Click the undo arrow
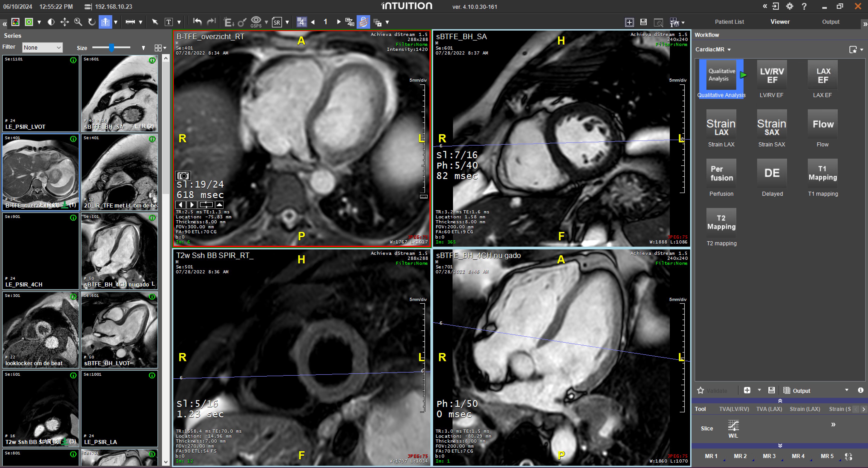Image resolution: width=868 pixels, height=468 pixels. coord(198,22)
